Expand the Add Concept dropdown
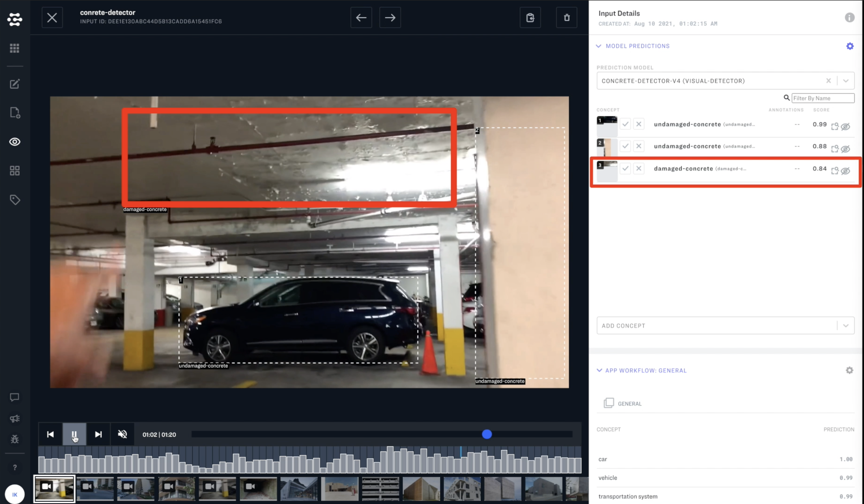The height and width of the screenshot is (504, 864). [x=845, y=326]
